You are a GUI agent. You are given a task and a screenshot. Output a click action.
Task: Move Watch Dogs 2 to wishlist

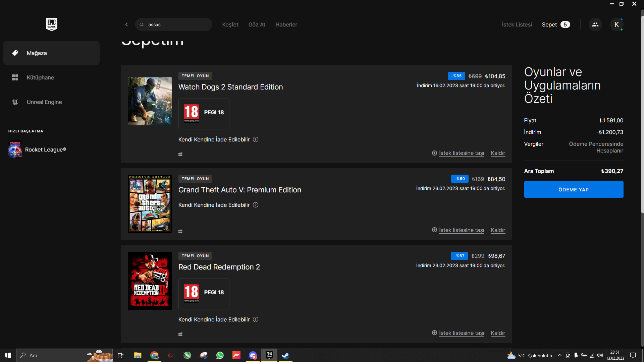[x=461, y=153]
